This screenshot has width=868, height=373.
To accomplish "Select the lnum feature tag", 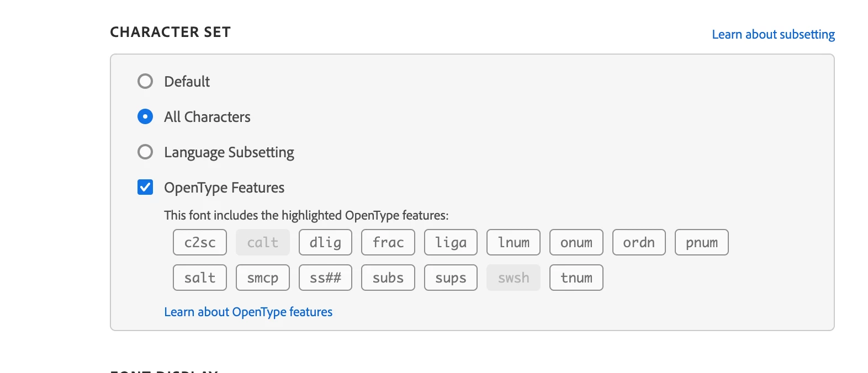I will pyautogui.click(x=514, y=242).
